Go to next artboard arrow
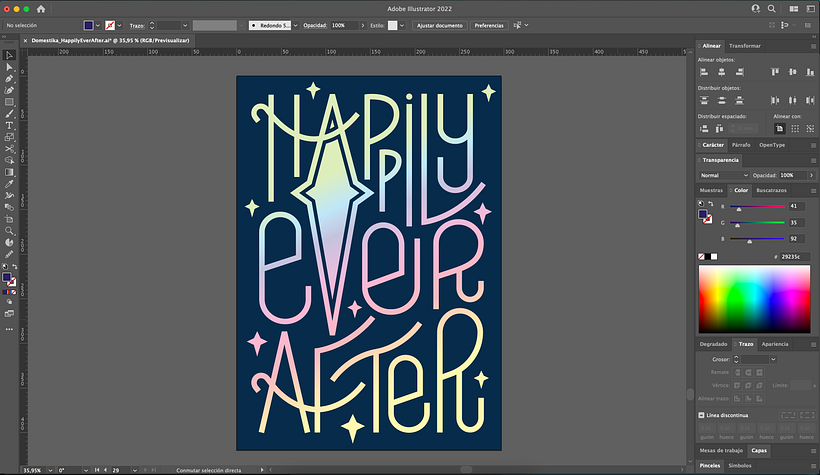The height and width of the screenshot is (475, 820). [x=145, y=470]
